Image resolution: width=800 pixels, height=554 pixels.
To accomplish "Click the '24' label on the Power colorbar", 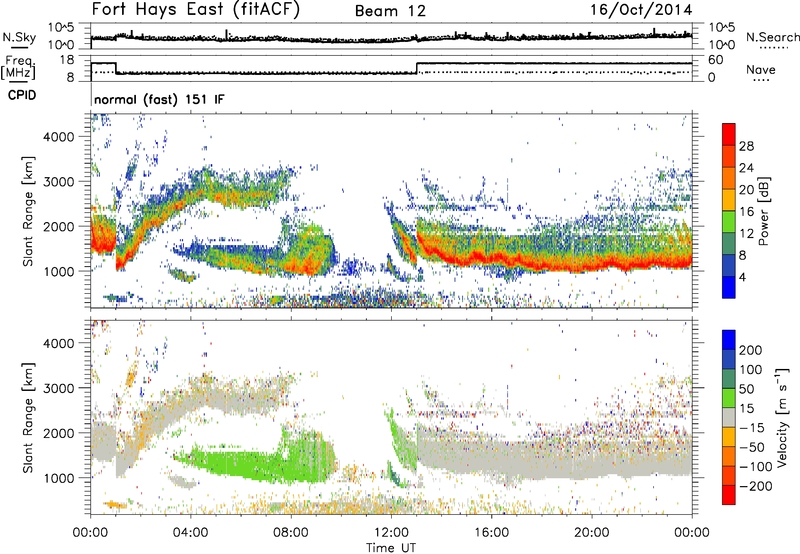I will (746, 168).
